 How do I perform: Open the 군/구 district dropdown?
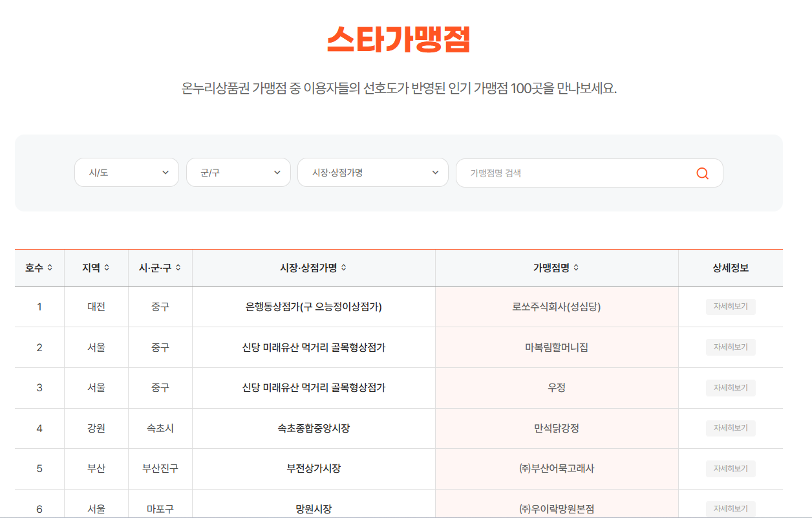tap(238, 172)
